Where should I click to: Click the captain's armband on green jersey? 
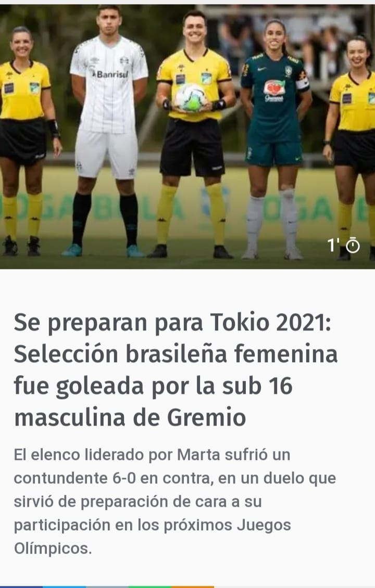pos(302,83)
